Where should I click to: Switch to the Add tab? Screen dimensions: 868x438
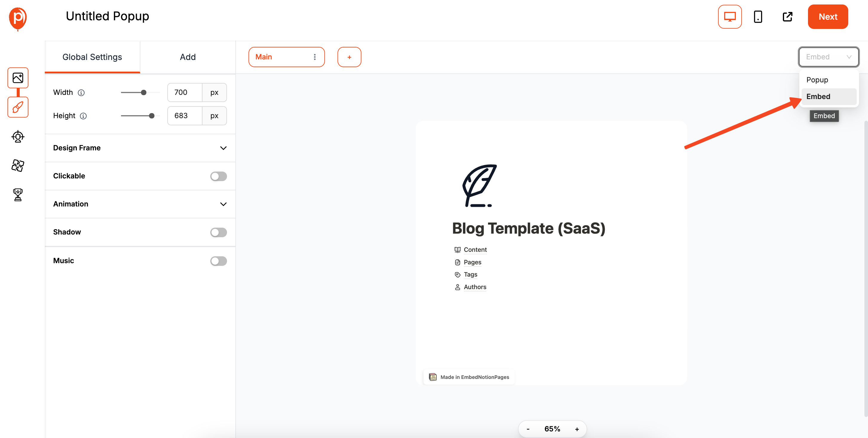[188, 57]
